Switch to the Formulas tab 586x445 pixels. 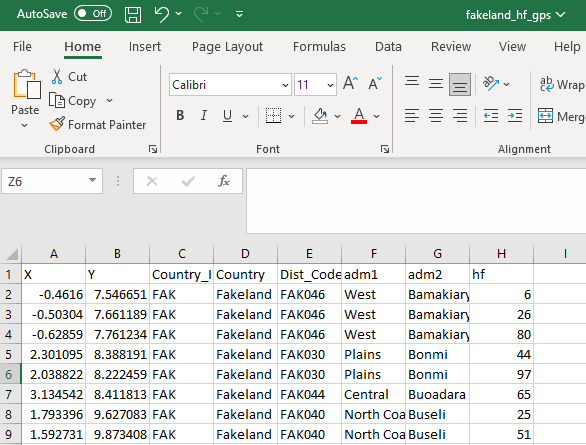click(x=319, y=47)
